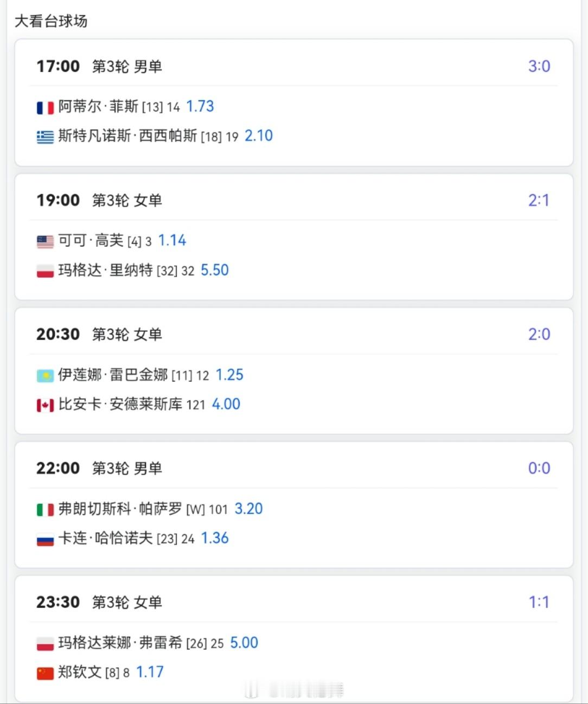This screenshot has height=704, width=588.
Task: Click the Canadian flag beside 安德莱斯库
Action: pos(45,405)
